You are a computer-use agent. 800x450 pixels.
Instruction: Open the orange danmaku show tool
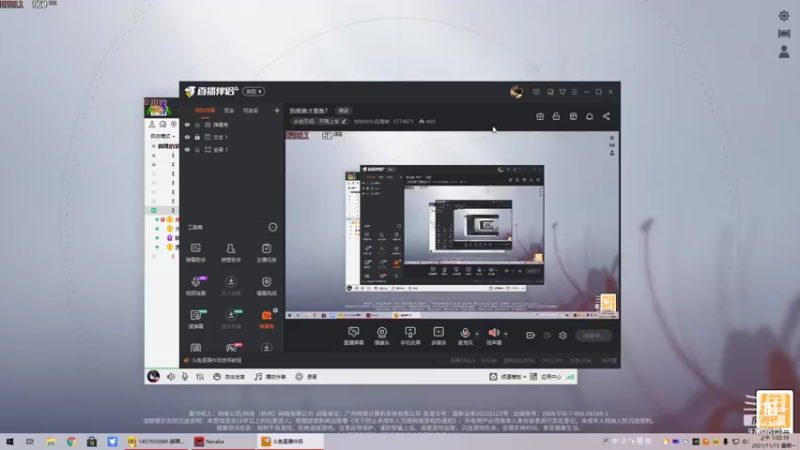(266, 319)
